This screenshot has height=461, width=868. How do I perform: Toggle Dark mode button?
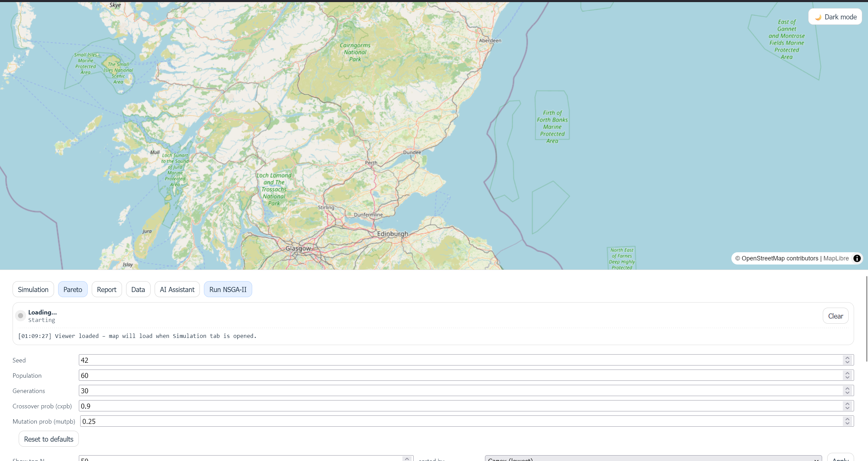point(835,17)
